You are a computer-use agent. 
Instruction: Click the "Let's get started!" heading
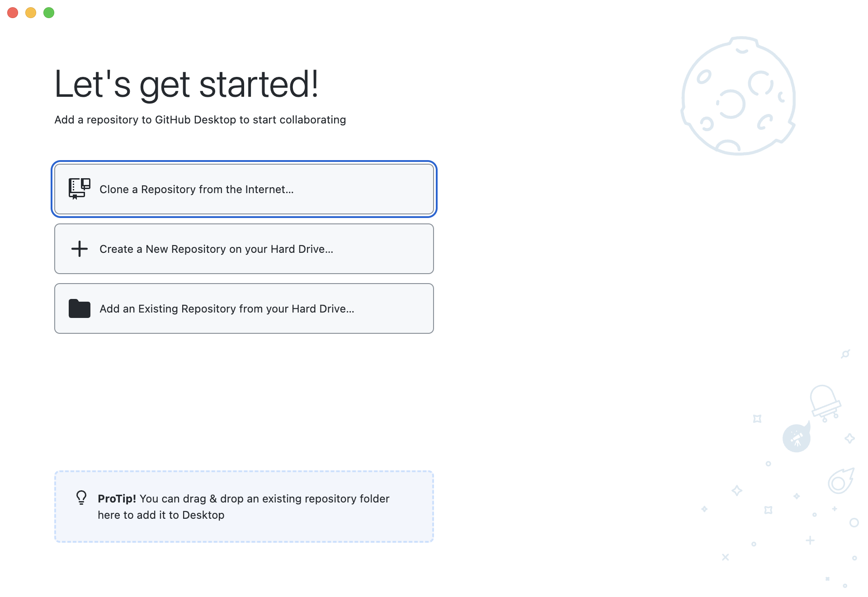(x=186, y=84)
